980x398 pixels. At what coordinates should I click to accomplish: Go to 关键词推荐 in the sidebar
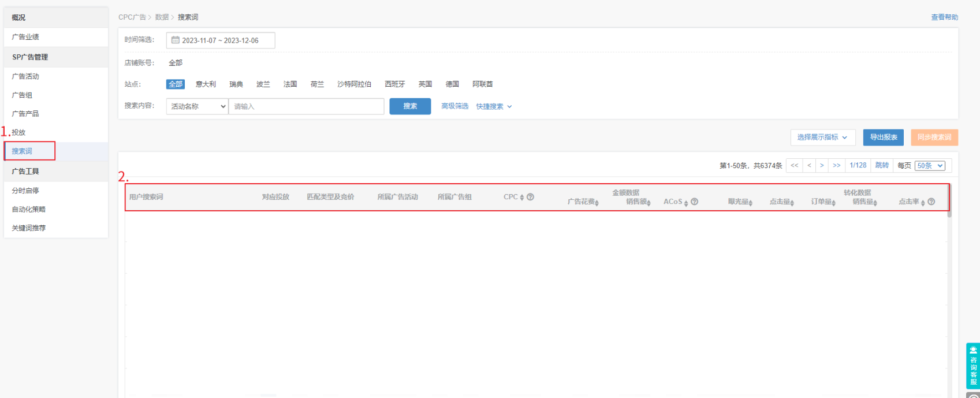tap(29, 228)
